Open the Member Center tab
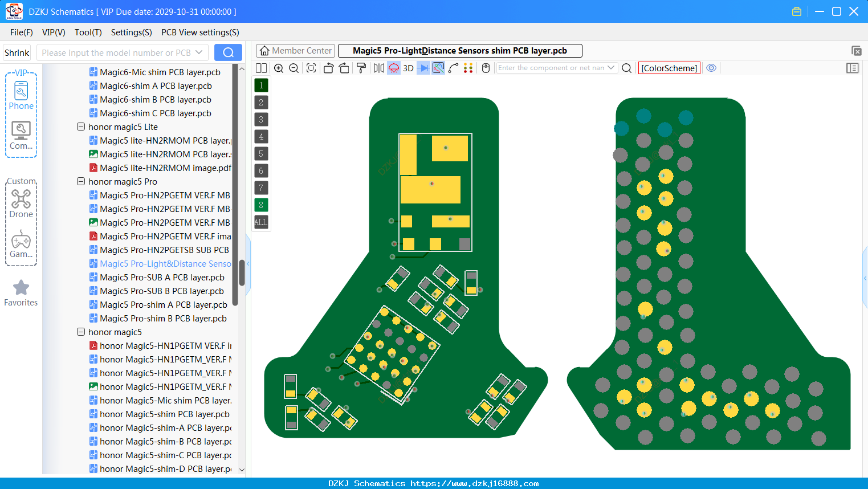Screen dimensions: 868x489 tap(295, 51)
